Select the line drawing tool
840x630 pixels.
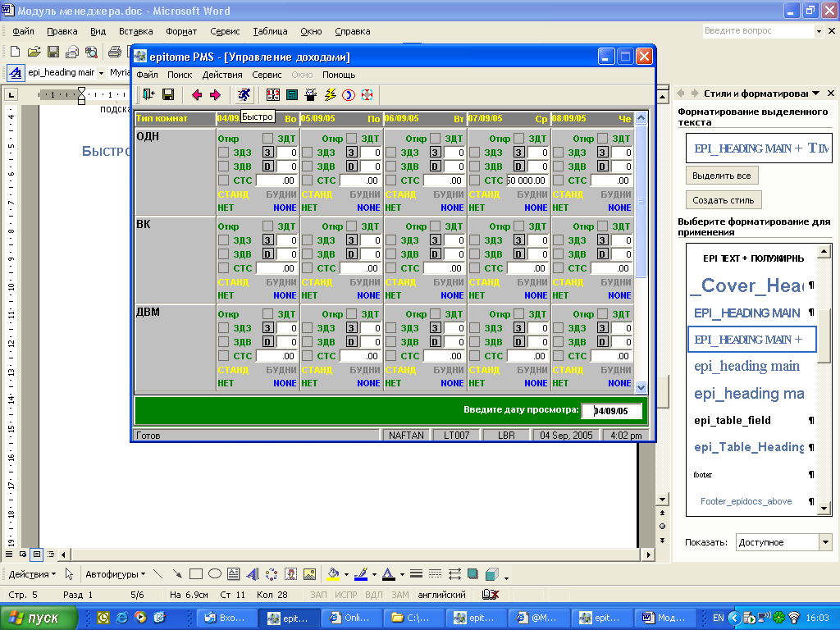pos(157,573)
